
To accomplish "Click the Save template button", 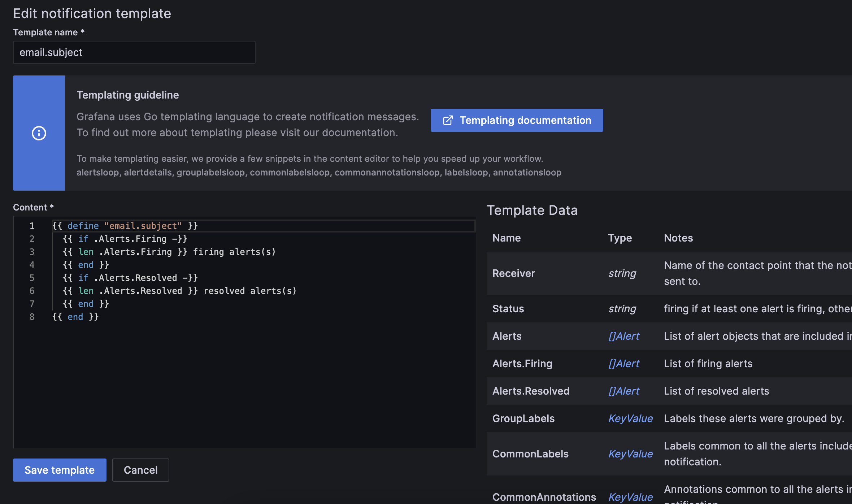I will point(60,470).
